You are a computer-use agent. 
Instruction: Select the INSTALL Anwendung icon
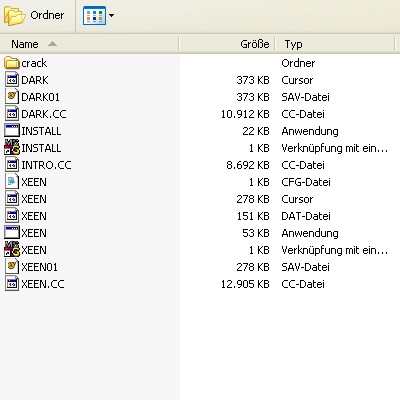12,130
